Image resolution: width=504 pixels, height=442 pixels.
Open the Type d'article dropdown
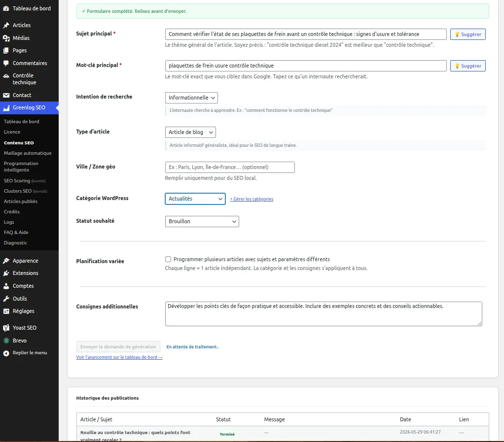191,133
